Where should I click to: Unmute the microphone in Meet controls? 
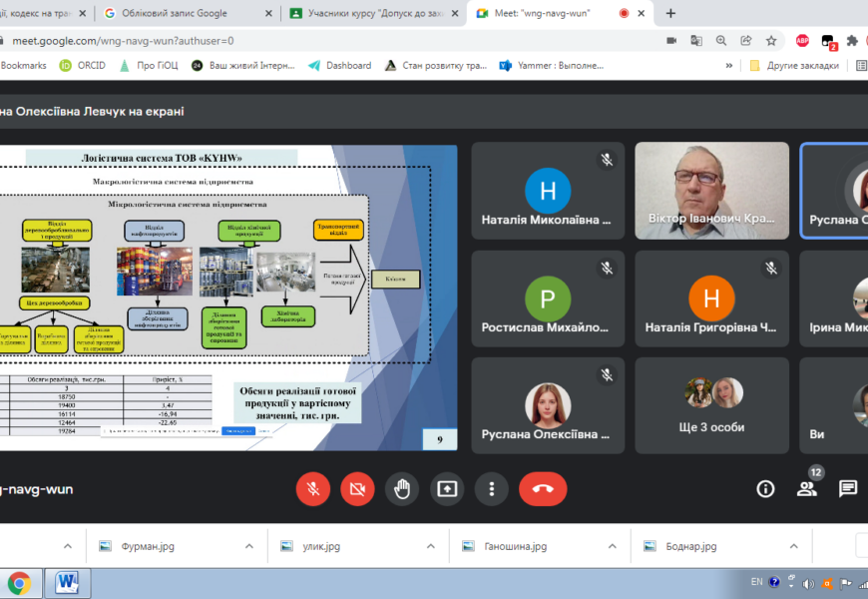click(312, 488)
